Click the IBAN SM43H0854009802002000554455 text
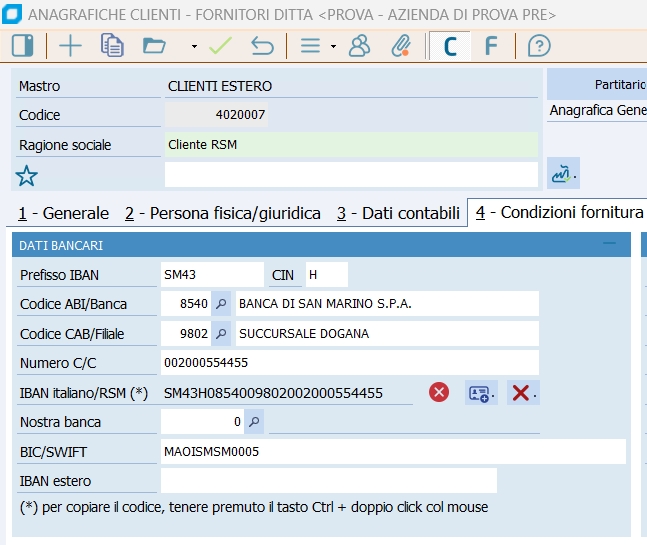Image resolution: width=647 pixels, height=545 pixels. [x=273, y=393]
